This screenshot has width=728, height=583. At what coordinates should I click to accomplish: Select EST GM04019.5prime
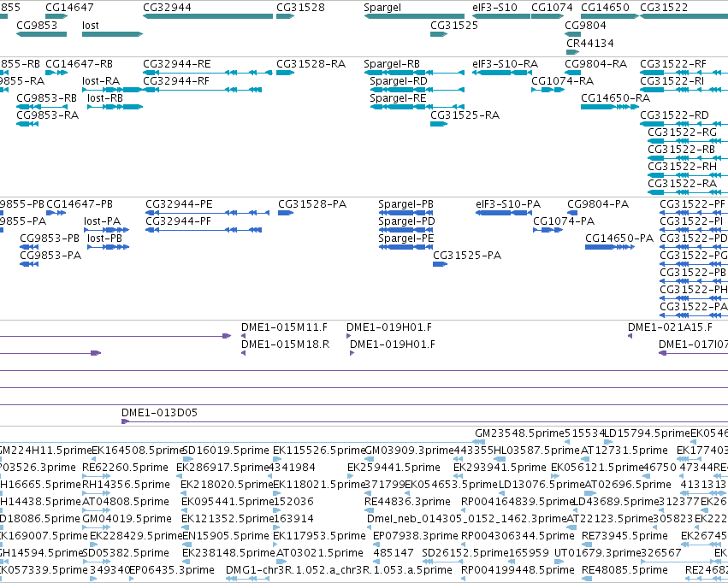click(x=127, y=519)
